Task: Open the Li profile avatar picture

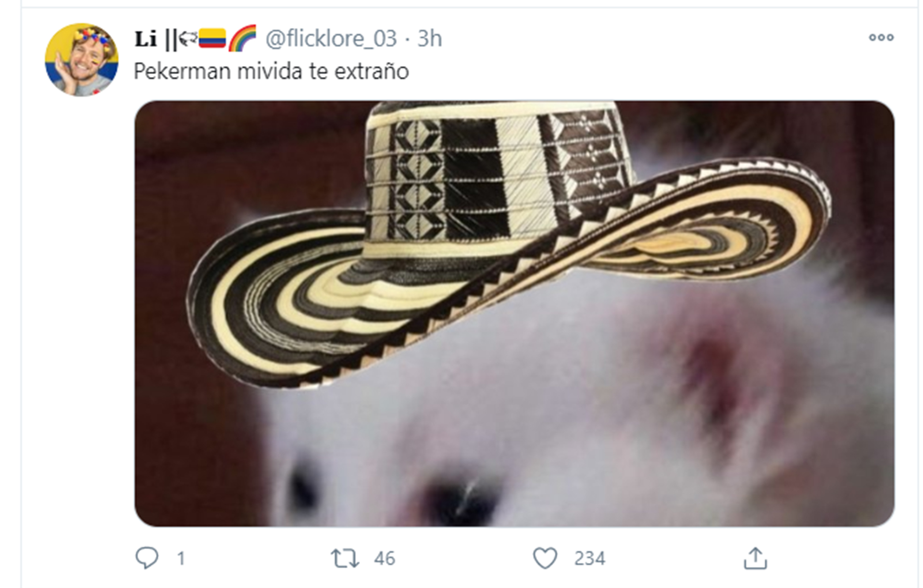Action: click(81, 60)
